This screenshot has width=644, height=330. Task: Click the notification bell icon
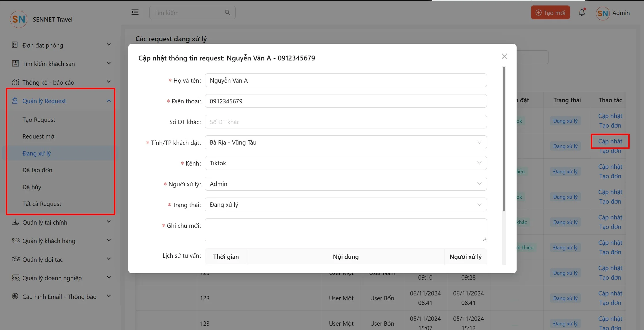tap(582, 13)
